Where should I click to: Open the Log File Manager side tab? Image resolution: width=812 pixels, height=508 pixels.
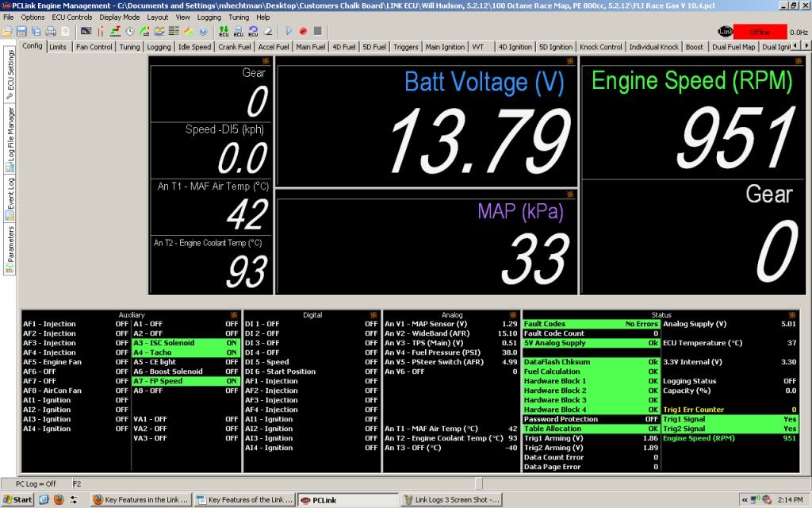10,139
